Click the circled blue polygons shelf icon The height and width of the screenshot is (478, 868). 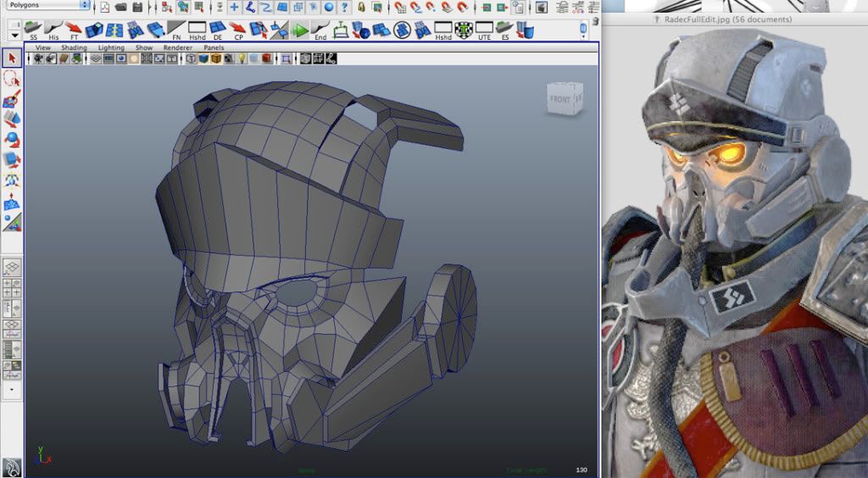point(401,31)
